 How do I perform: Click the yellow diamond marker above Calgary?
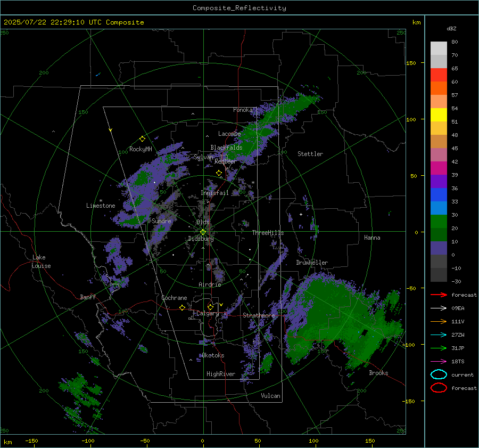click(210, 307)
